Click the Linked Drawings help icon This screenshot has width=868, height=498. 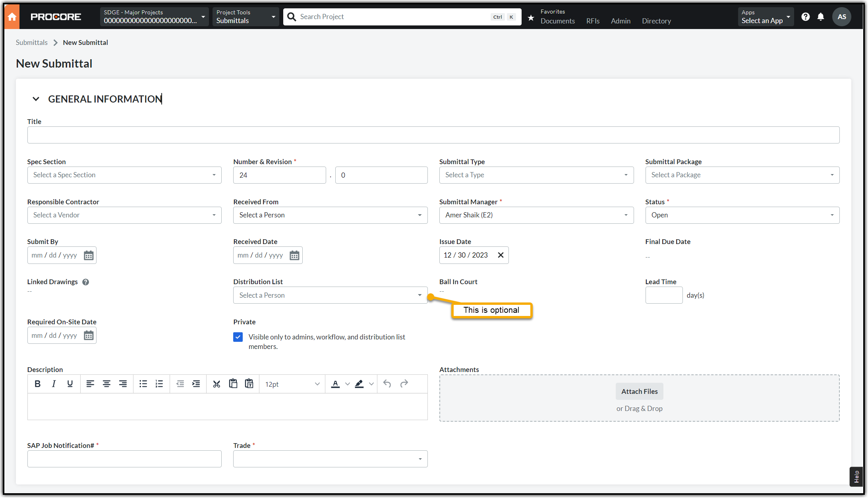tap(85, 282)
